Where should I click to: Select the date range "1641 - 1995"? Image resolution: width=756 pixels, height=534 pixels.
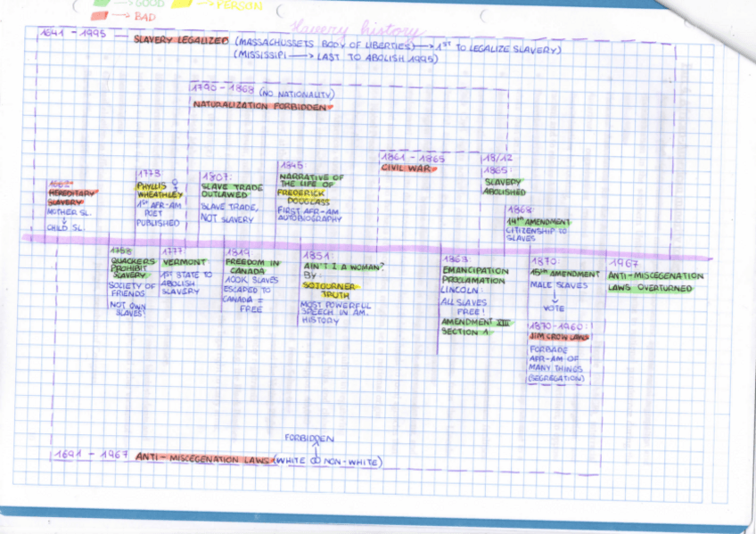[x=73, y=33]
